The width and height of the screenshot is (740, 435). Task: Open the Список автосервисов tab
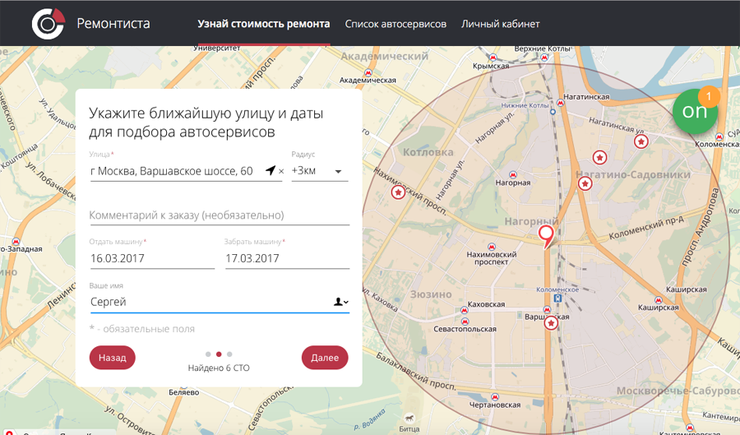click(x=395, y=24)
